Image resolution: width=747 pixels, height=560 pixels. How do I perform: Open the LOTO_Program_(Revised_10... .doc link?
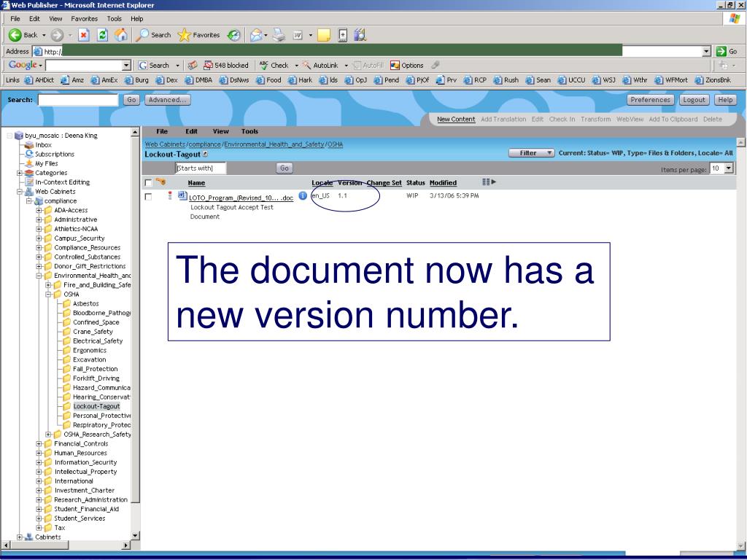(241, 198)
